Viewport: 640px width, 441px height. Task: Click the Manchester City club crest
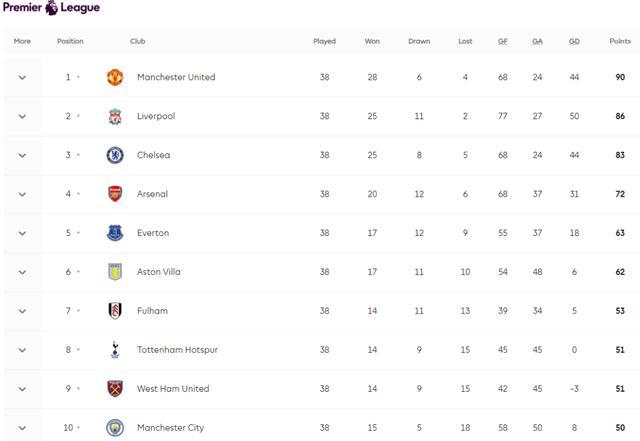point(115,427)
